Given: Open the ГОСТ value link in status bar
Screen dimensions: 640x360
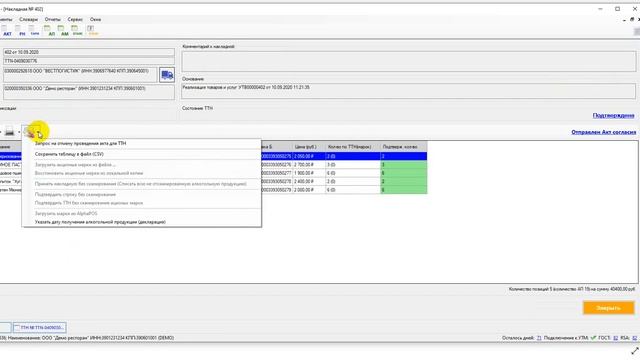Looking at the screenshot, I should pos(616,338).
